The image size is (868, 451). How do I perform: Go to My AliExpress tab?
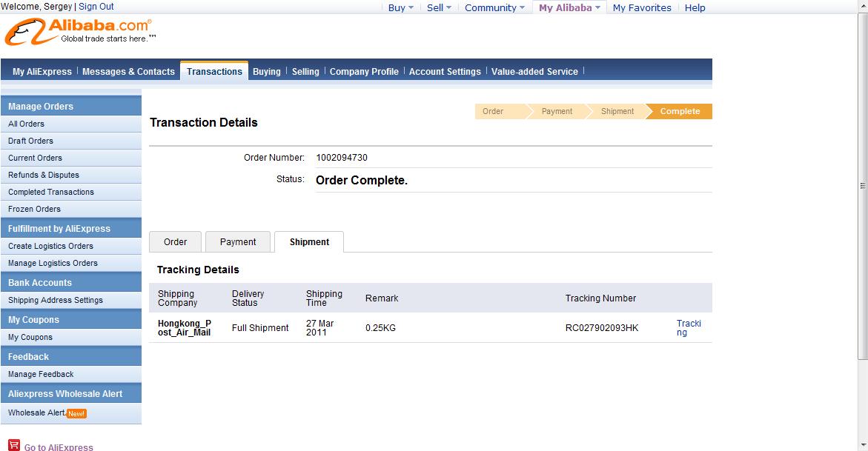(42, 71)
